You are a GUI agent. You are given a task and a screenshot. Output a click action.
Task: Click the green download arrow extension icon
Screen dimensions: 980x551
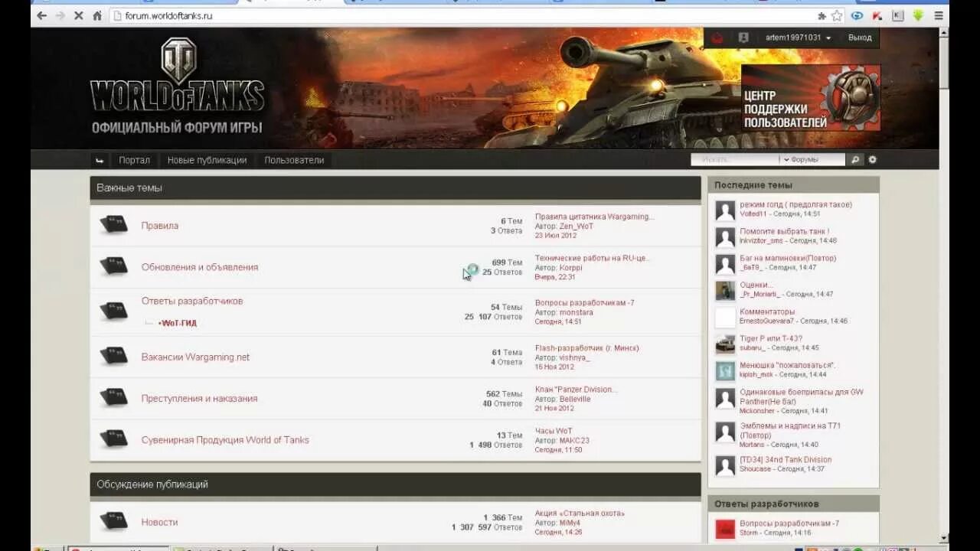click(x=918, y=15)
